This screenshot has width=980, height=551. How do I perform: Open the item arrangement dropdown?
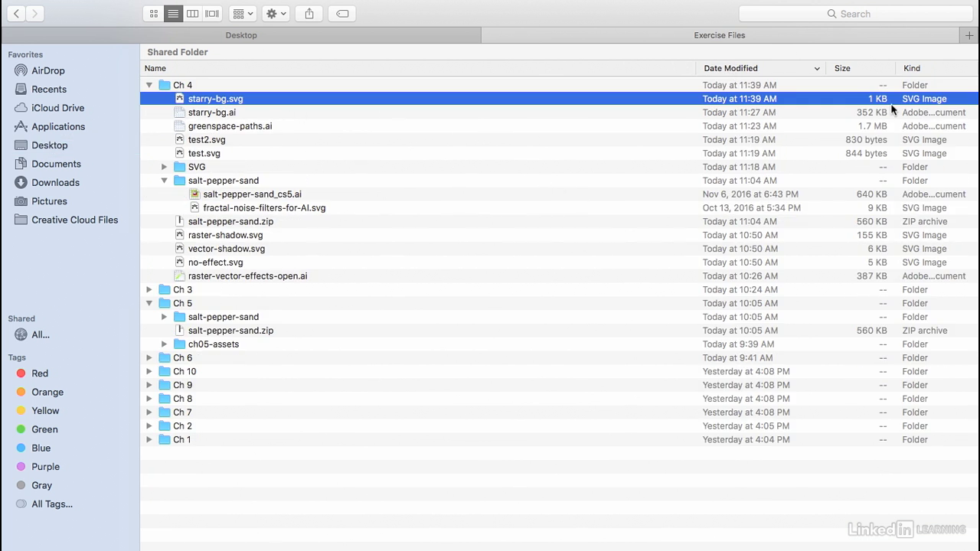tap(243, 14)
